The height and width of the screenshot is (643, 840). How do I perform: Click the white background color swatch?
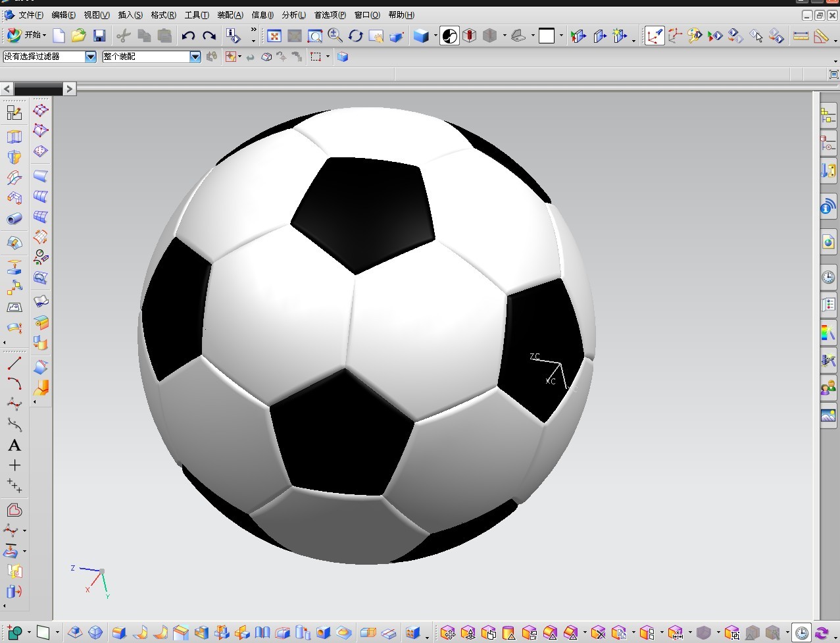pos(547,36)
